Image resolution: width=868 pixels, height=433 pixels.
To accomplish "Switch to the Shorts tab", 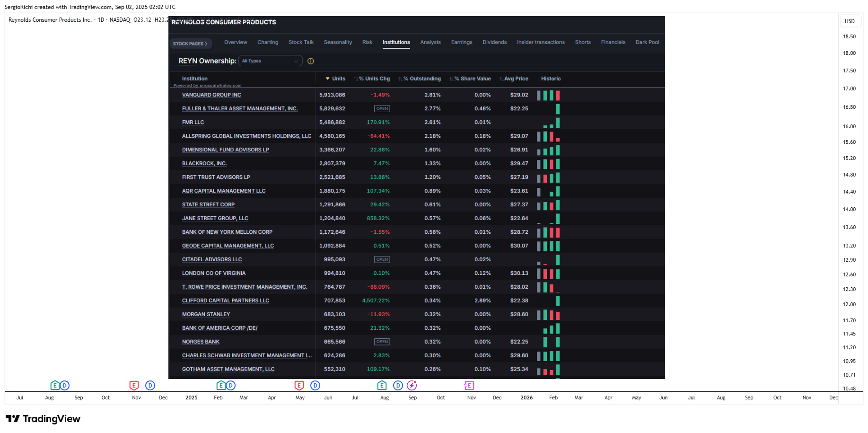I will pyautogui.click(x=583, y=42).
